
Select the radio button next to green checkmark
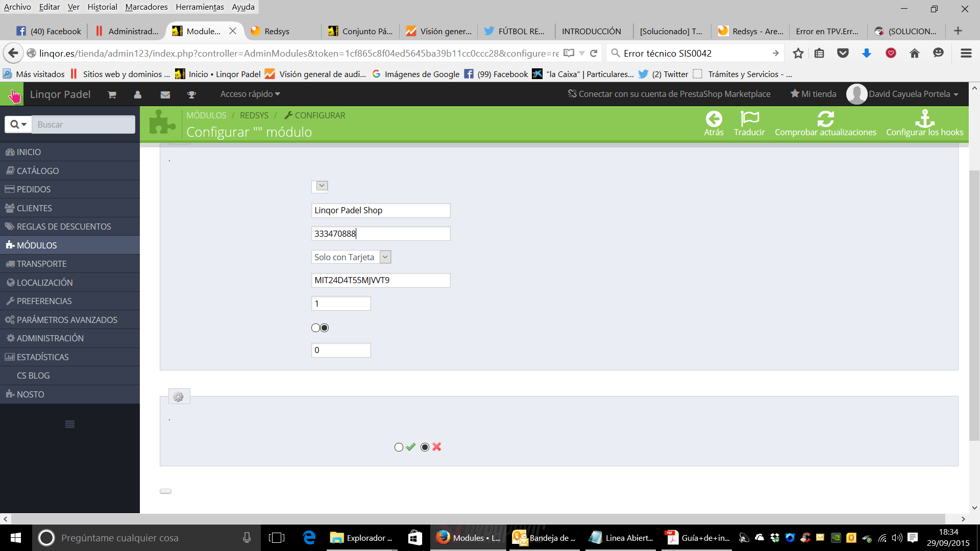(399, 447)
